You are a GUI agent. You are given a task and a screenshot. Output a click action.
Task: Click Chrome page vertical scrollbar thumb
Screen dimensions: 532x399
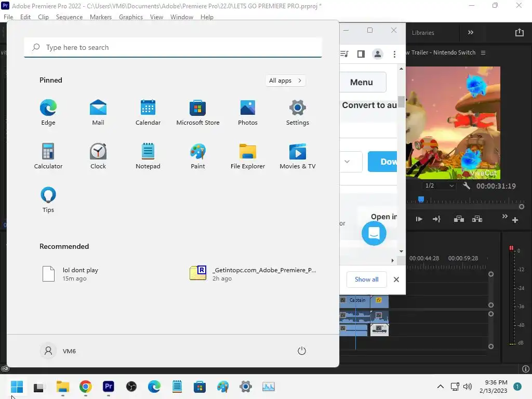point(401,102)
